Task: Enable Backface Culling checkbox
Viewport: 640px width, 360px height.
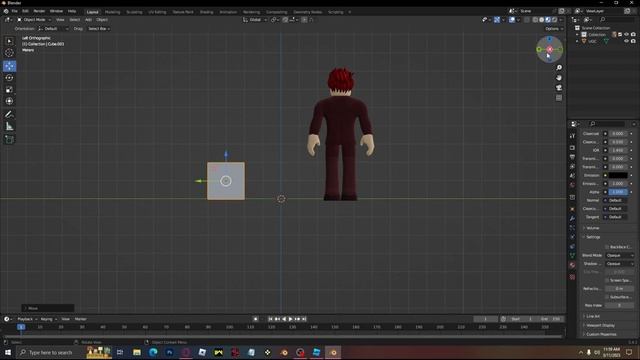Action: tap(607, 247)
